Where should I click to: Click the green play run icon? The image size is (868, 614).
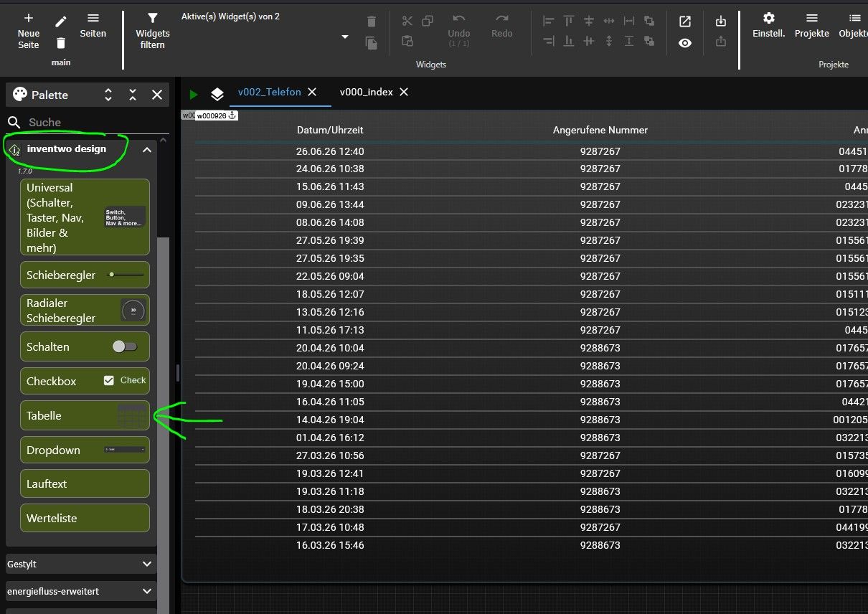pos(193,94)
